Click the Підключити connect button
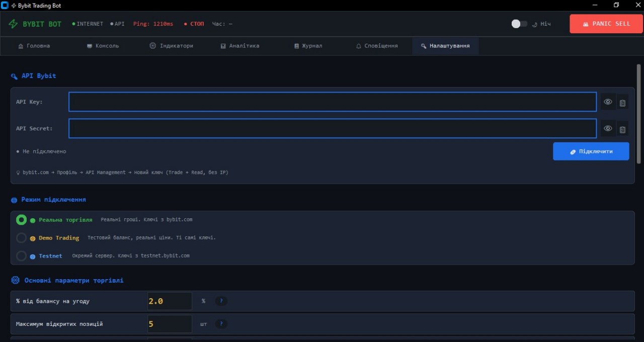The image size is (644, 342). tap(591, 151)
